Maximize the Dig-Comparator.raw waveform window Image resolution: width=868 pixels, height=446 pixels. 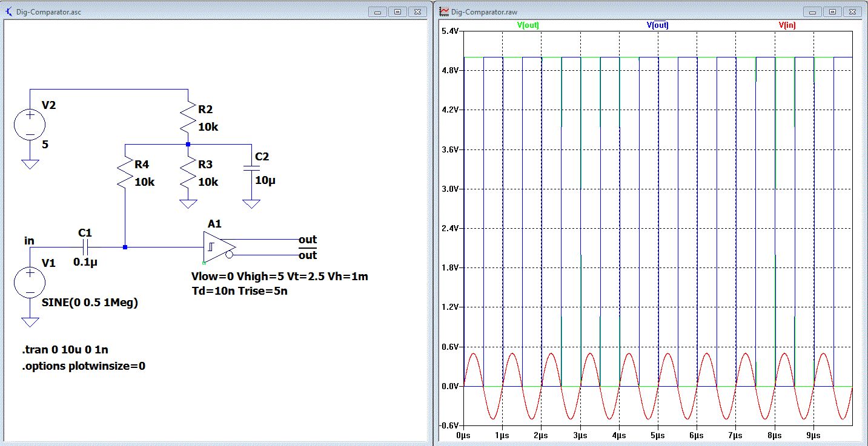point(832,11)
